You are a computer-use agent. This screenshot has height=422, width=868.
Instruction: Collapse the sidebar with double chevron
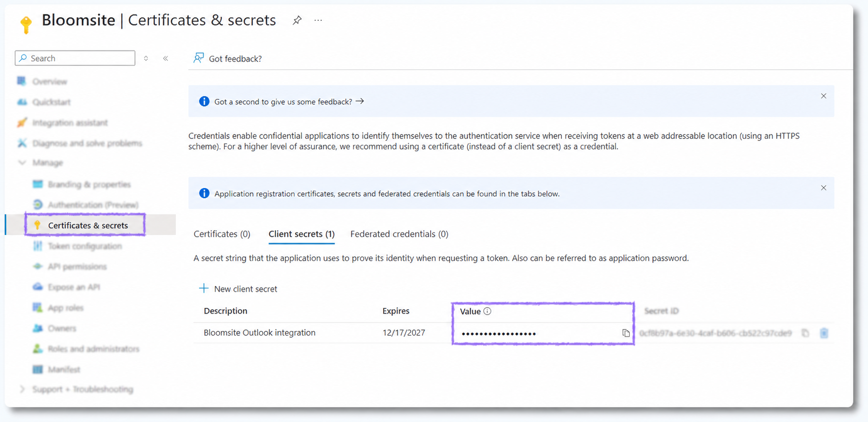click(x=166, y=58)
